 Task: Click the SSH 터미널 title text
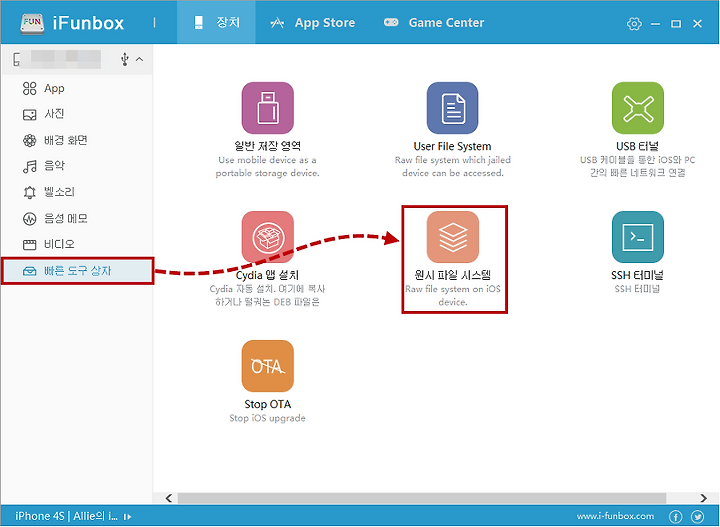pos(637,275)
